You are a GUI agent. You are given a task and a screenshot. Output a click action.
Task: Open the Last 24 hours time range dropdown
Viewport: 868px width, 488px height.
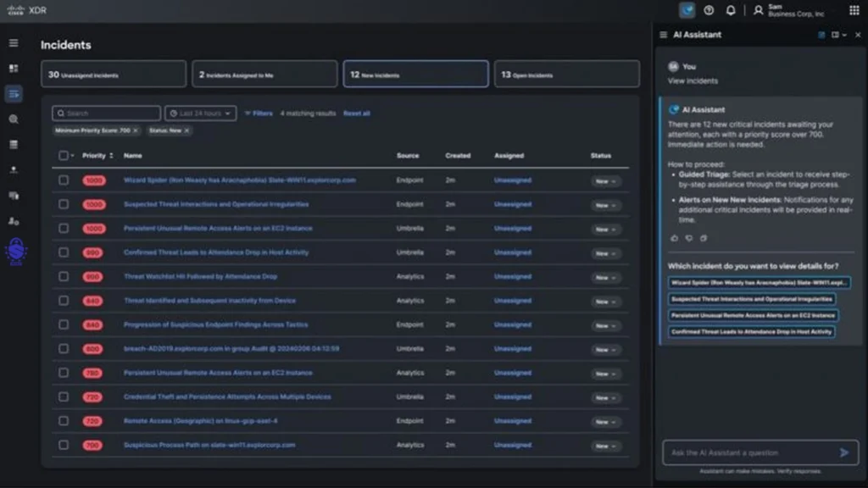[x=200, y=114]
